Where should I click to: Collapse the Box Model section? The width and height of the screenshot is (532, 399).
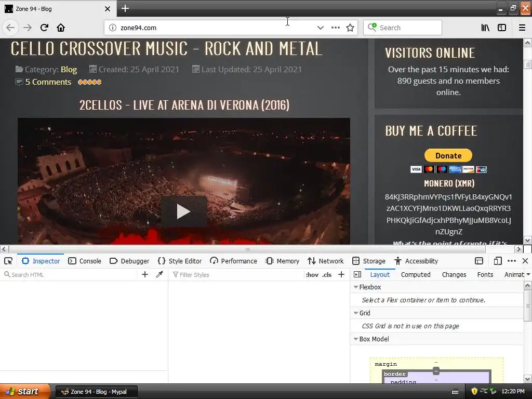[355, 339]
